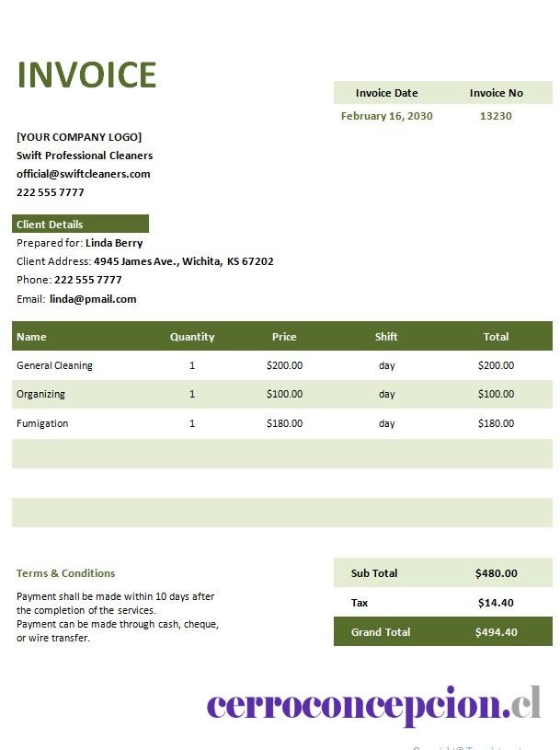This screenshot has height=750, width=560.
Task: Click the Client Details section header
Action: click(x=80, y=224)
